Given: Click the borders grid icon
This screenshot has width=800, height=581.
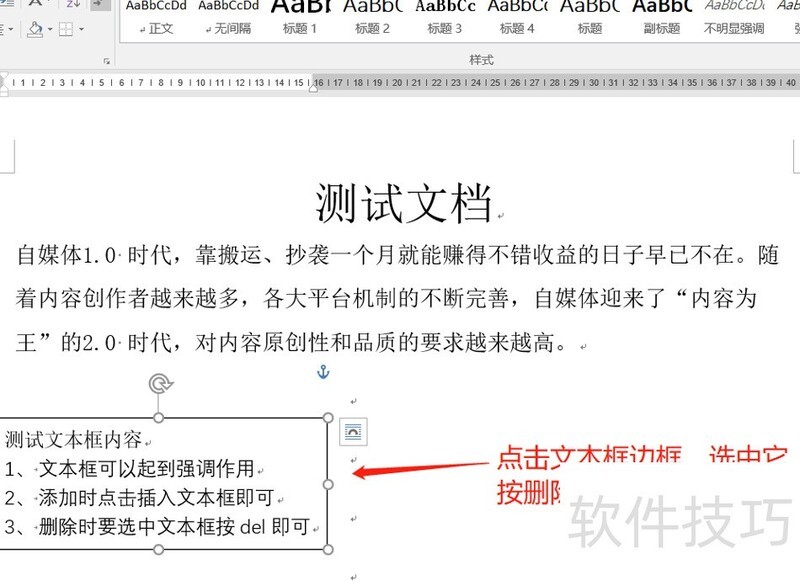Looking at the screenshot, I should coord(65,29).
